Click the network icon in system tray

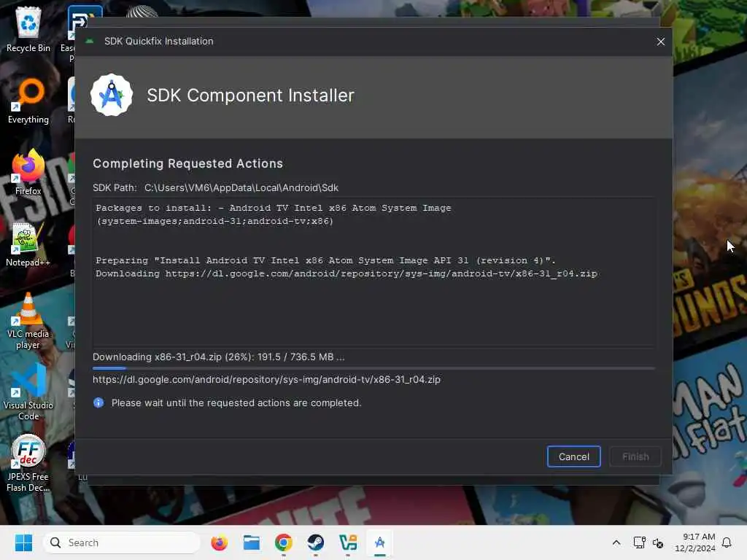coord(639,542)
